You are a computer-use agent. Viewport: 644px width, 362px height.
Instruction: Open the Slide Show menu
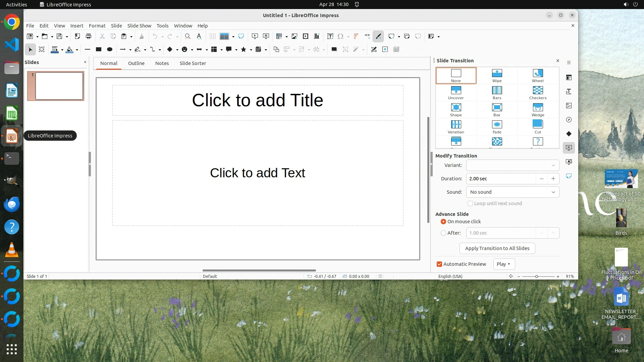pos(139,25)
